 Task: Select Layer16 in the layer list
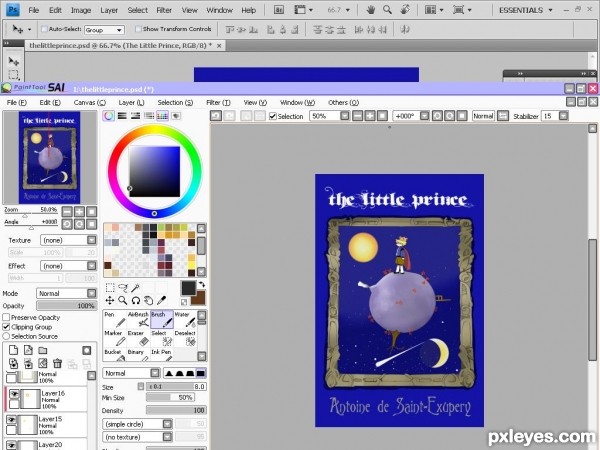coord(46,399)
